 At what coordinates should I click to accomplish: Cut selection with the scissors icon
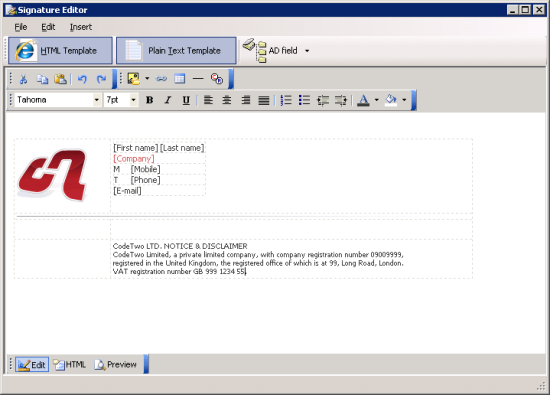24,79
